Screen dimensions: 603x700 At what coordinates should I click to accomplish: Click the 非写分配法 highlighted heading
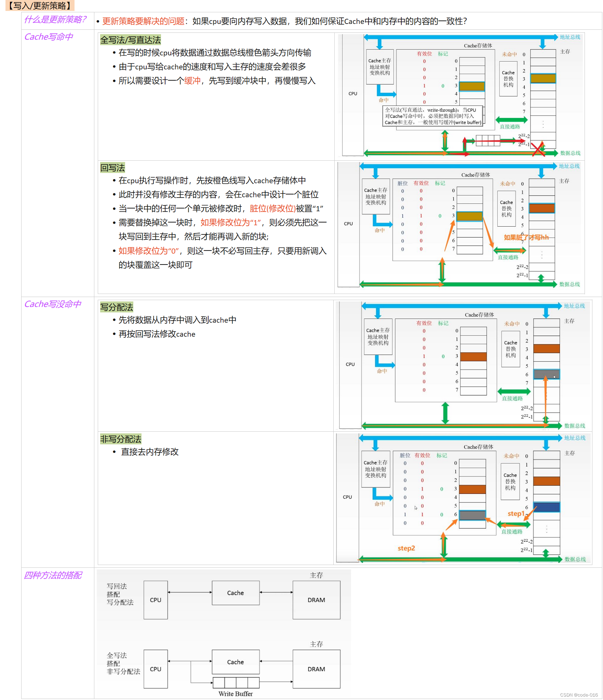click(121, 439)
